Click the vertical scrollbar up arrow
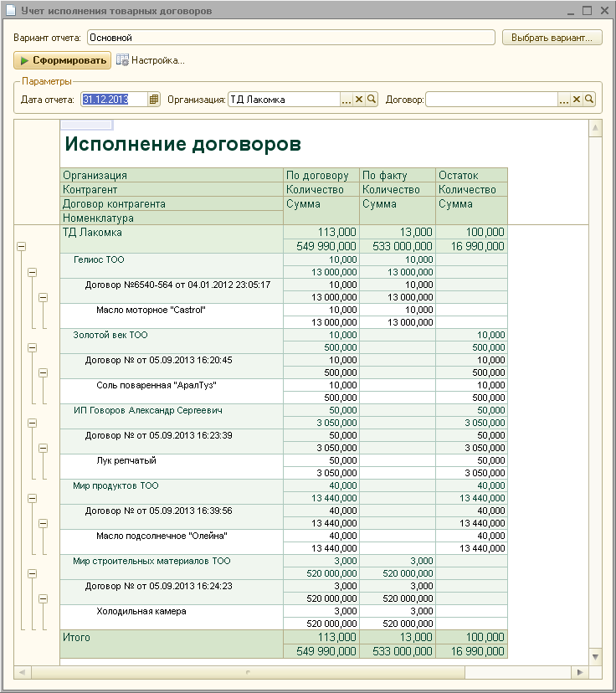This screenshot has height=693, width=616. [595, 128]
